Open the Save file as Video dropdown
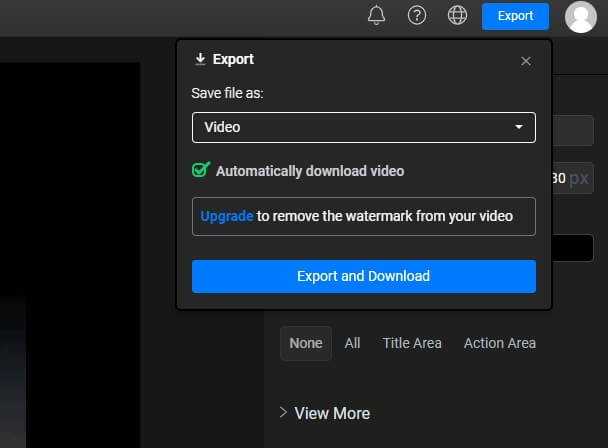608x448 pixels. 364,128
